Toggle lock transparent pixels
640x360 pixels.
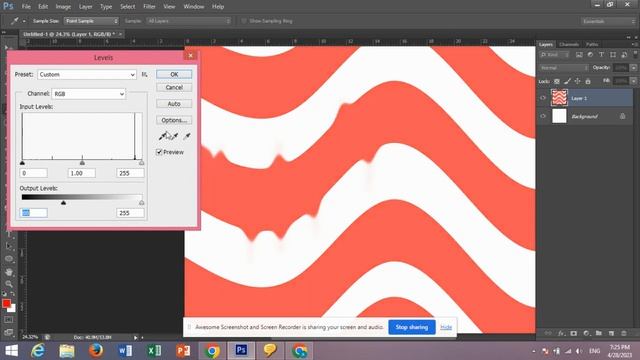(557, 81)
